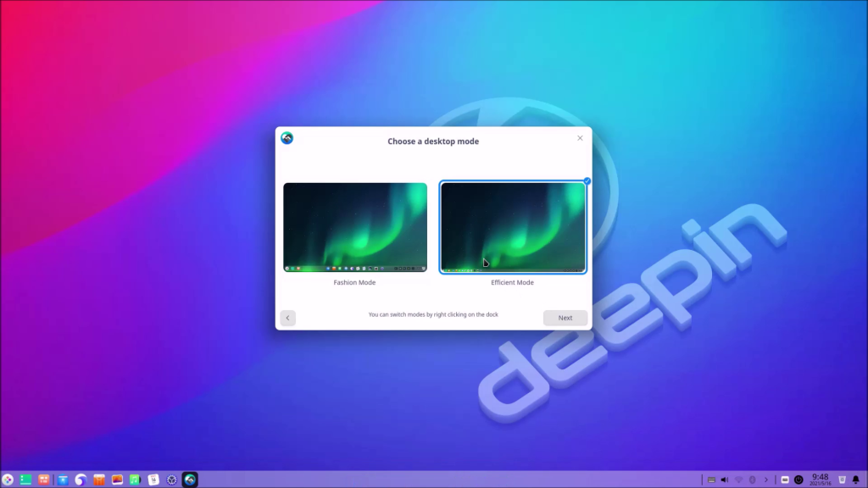
Task: Select the Fashion Mode preview
Action: click(355, 227)
